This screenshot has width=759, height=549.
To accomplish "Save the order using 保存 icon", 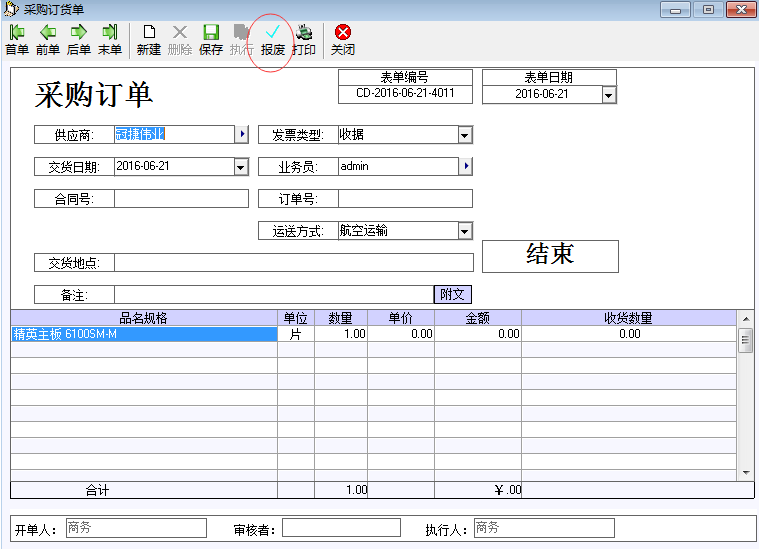I will [211, 32].
